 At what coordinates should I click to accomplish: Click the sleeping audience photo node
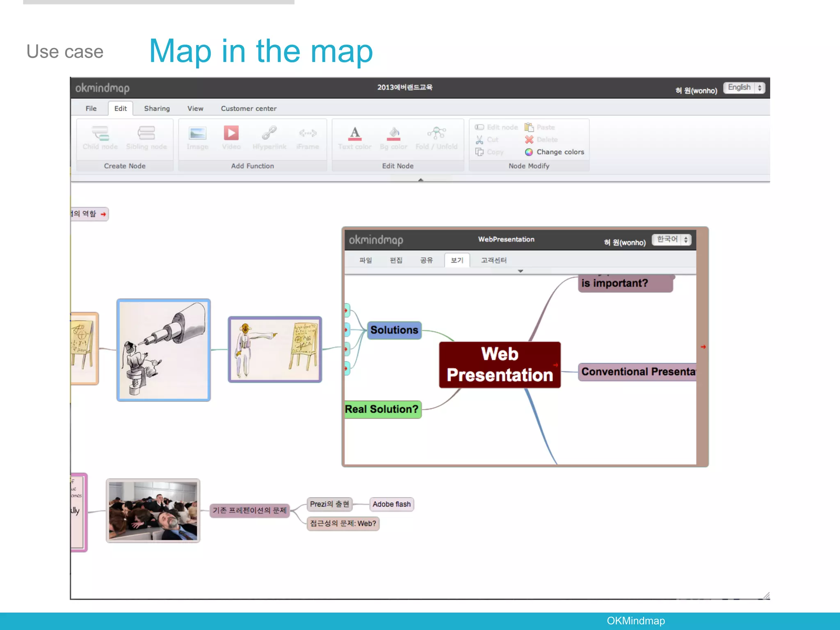(x=153, y=511)
